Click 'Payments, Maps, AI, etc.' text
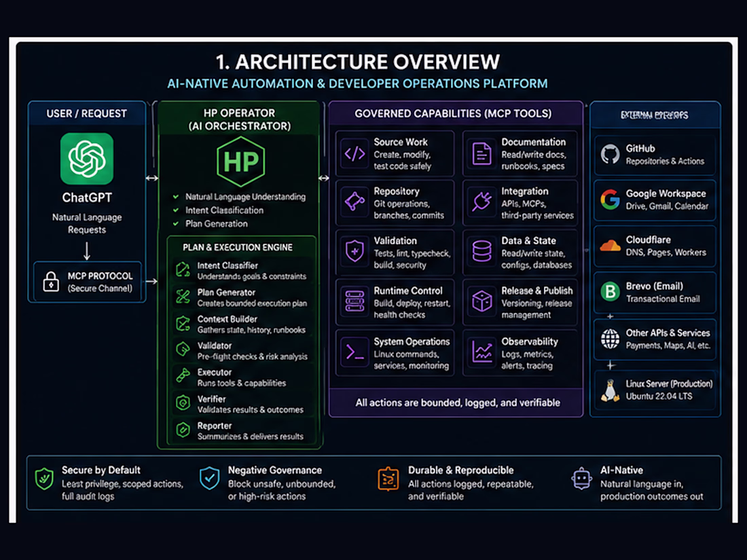 668,346
